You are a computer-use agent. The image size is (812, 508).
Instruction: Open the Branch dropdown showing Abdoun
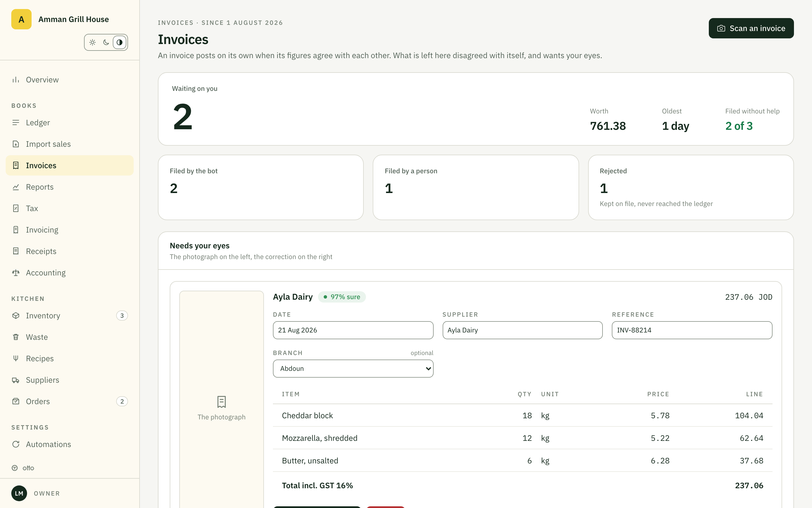pos(353,369)
